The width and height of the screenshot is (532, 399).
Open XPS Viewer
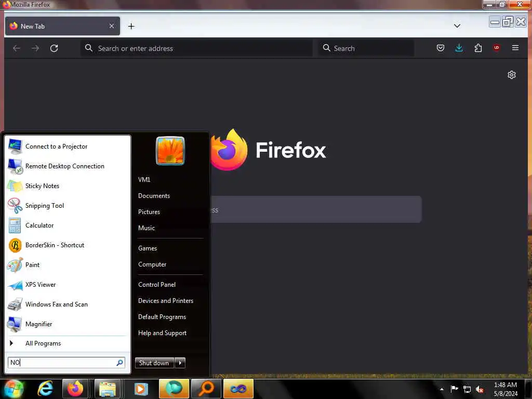tap(68, 284)
